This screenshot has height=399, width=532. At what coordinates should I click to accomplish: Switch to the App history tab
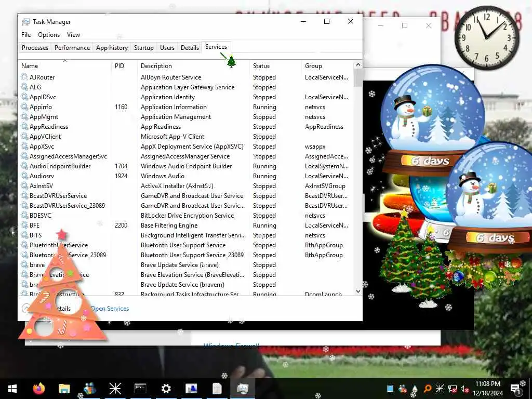click(112, 47)
